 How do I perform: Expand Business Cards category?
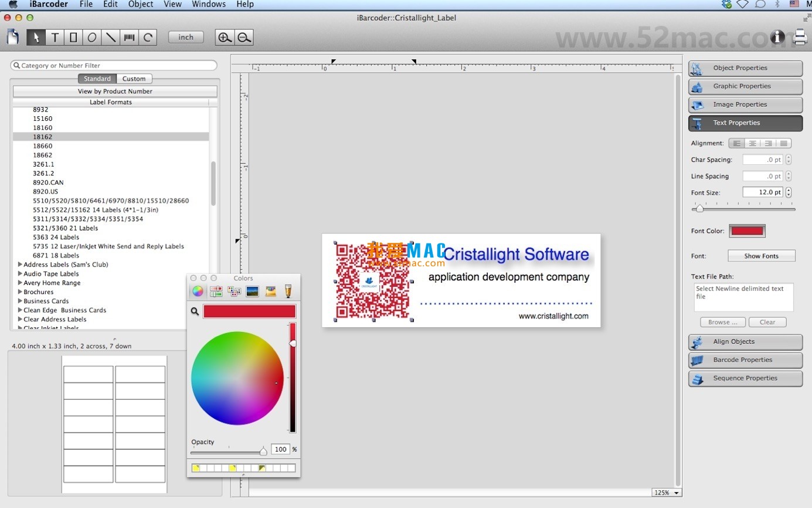pos(21,301)
